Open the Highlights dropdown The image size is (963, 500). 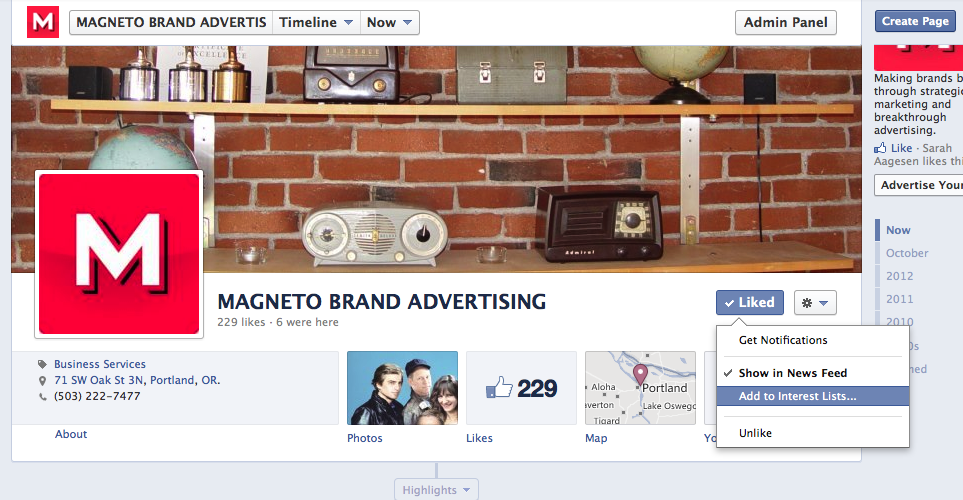point(436,490)
